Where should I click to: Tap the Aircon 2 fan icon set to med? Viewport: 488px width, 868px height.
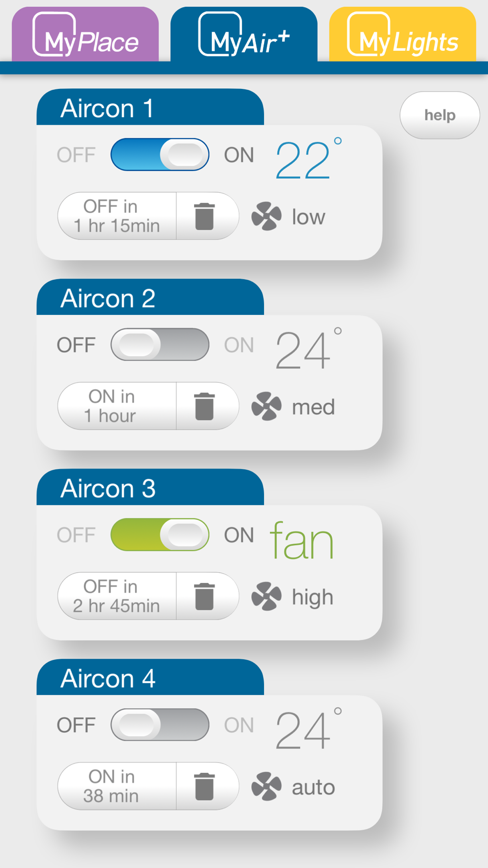click(266, 406)
